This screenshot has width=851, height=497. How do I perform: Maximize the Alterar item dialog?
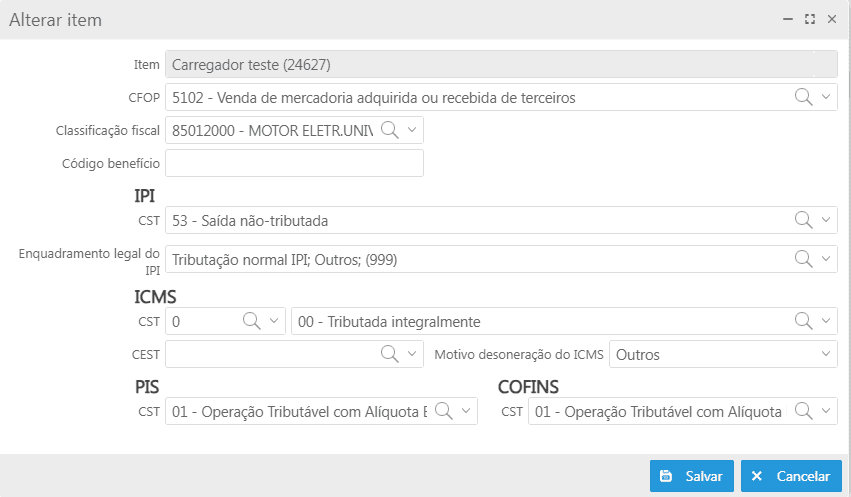click(810, 20)
